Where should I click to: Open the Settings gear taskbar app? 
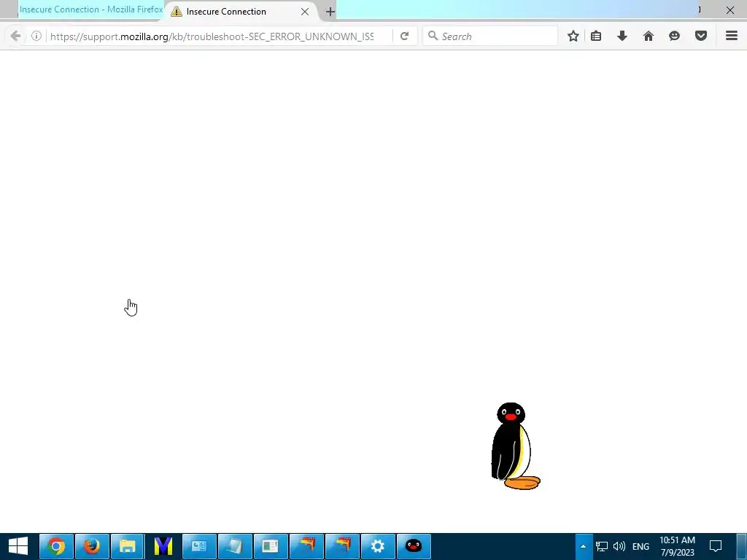point(378,546)
